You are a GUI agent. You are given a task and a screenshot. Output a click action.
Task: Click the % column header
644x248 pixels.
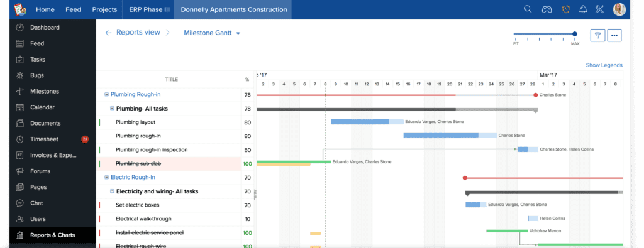(247, 80)
